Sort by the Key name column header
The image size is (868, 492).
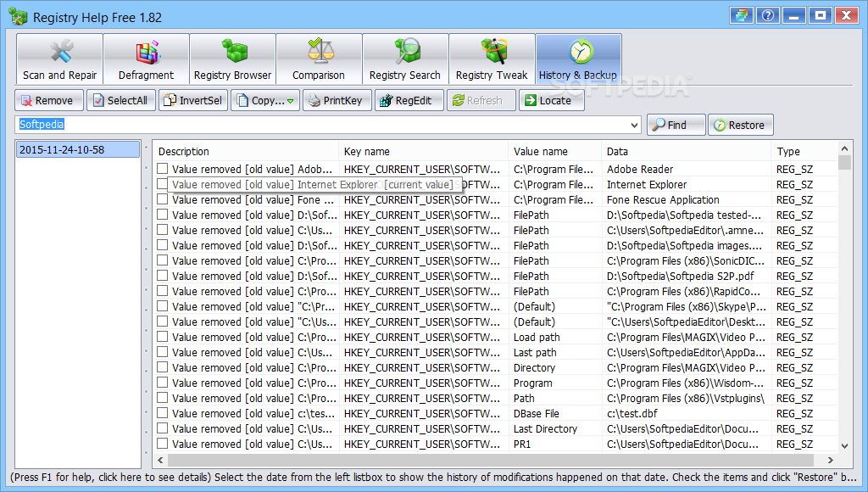[424, 151]
